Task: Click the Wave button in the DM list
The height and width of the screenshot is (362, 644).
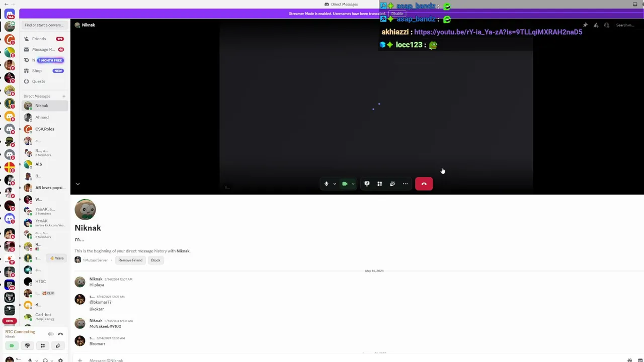Action: click(56, 258)
